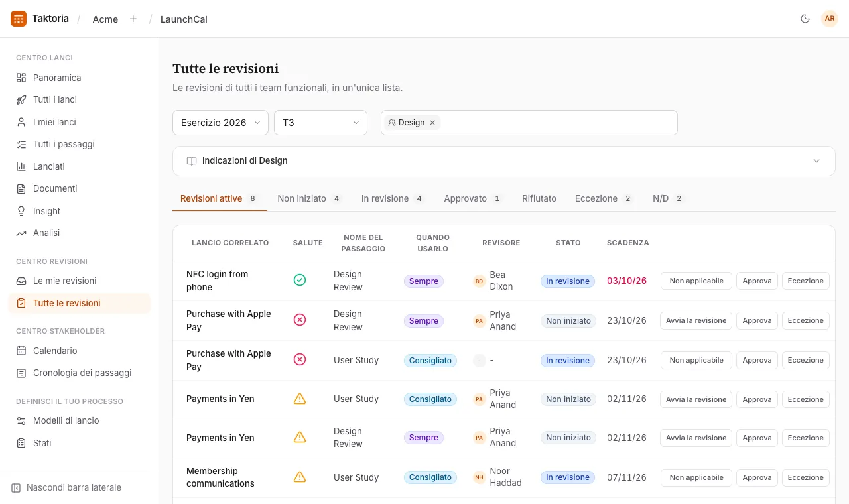Go to Tutti i lanci
Screen dimensions: 849x504
tap(80, 99)
